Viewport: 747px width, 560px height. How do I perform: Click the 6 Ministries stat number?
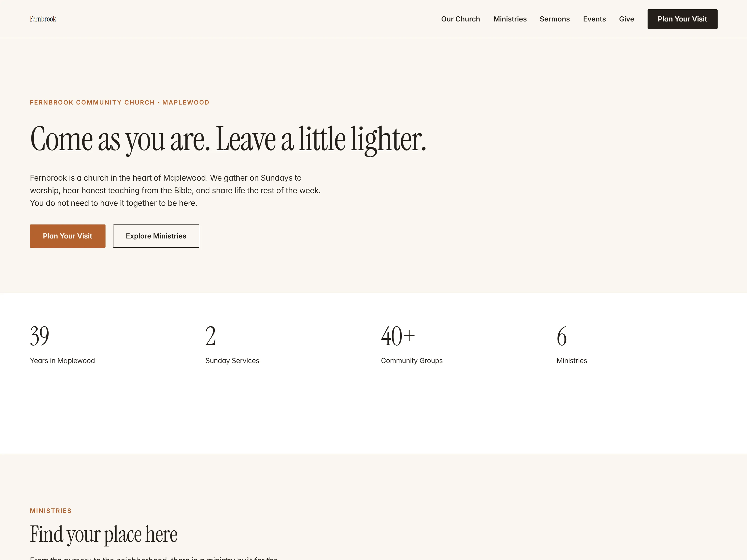[562, 336]
